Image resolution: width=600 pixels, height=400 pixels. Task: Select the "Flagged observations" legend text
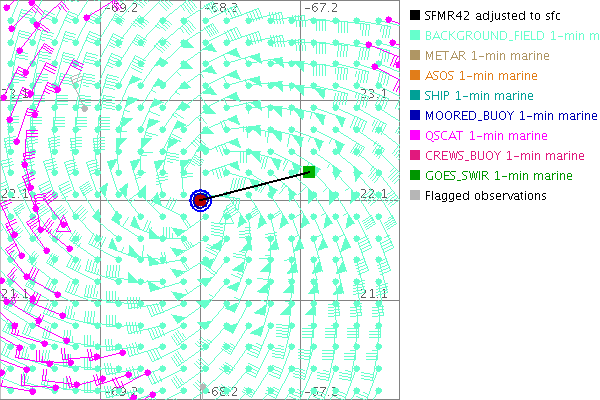[485, 195]
